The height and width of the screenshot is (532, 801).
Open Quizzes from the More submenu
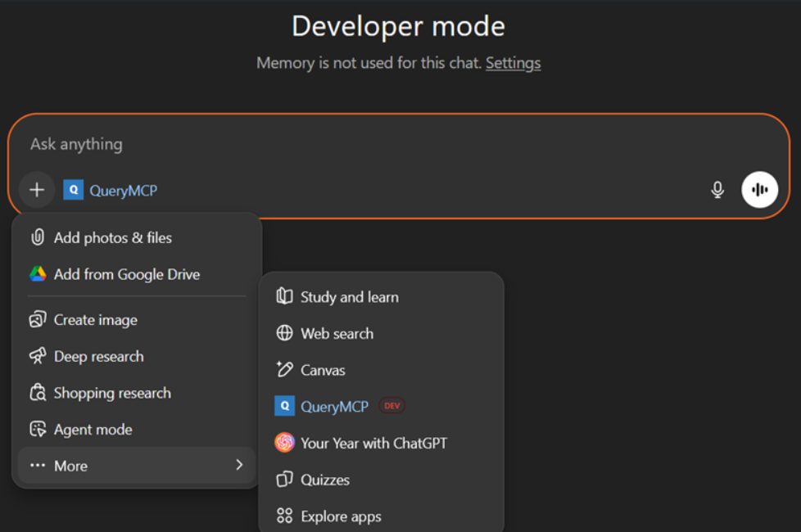click(x=324, y=480)
